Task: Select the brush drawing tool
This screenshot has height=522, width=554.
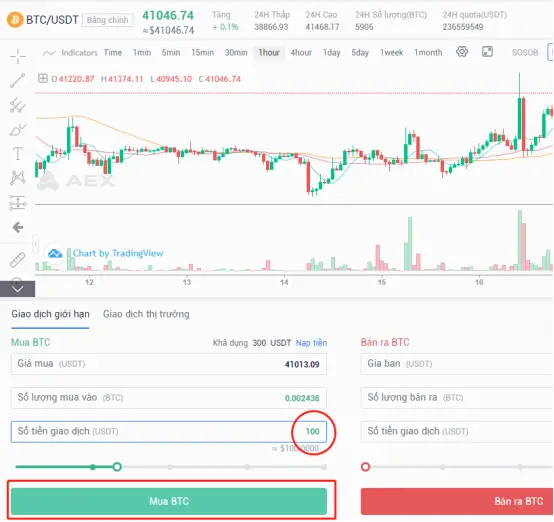Action: (18, 130)
